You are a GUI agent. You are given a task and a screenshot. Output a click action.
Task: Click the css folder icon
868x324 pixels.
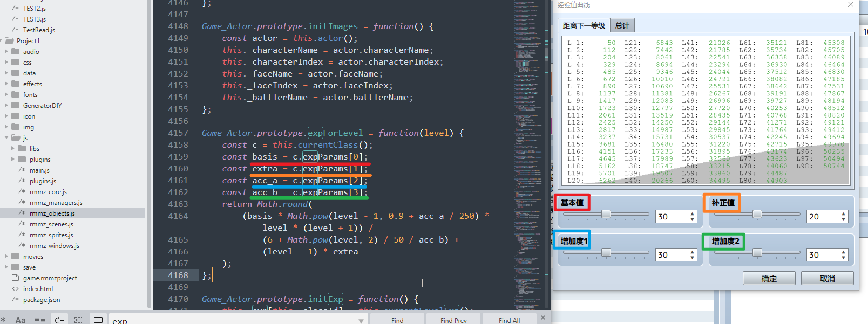16,63
